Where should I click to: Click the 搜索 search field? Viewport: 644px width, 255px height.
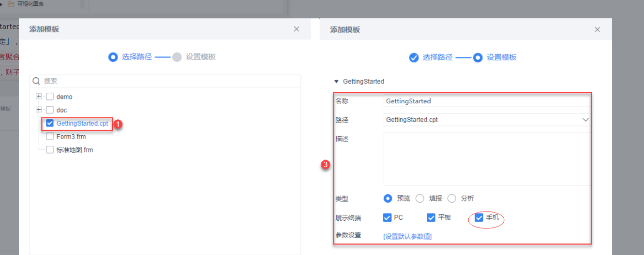(165, 81)
